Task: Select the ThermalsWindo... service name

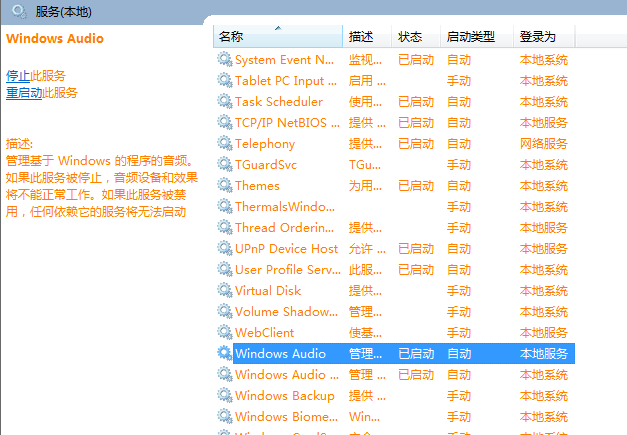Action: coord(285,207)
